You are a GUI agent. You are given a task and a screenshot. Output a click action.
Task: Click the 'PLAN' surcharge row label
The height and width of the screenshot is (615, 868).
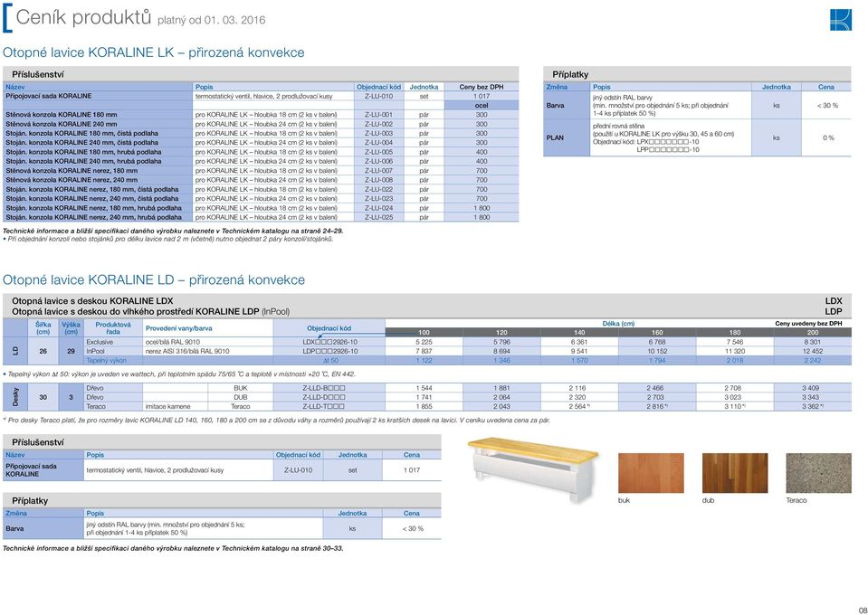pos(555,137)
